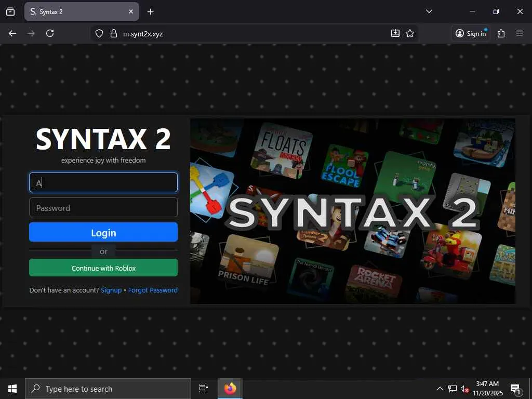Open the extensions puzzle icon

coord(501,33)
